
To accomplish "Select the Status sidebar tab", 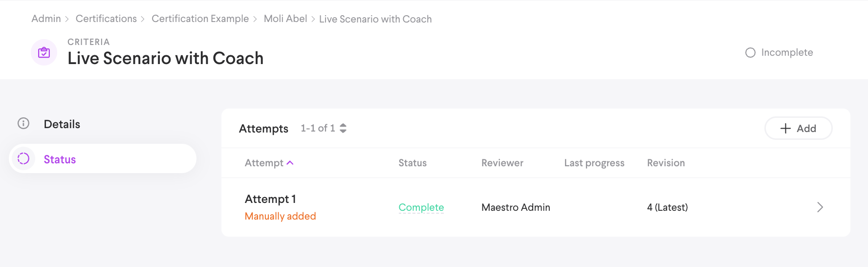I will point(60,159).
